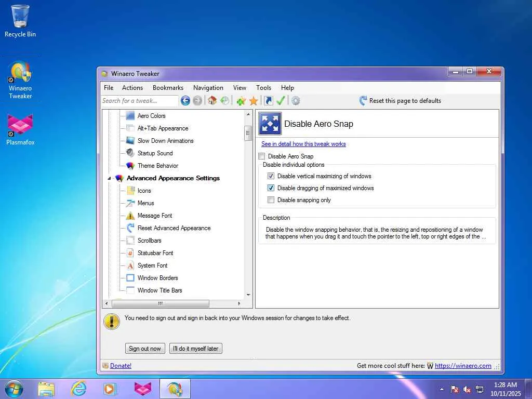Open bookmarks with the orange star icon
Image resolution: width=532 pixels, height=399 pixels.
(254, 101)
